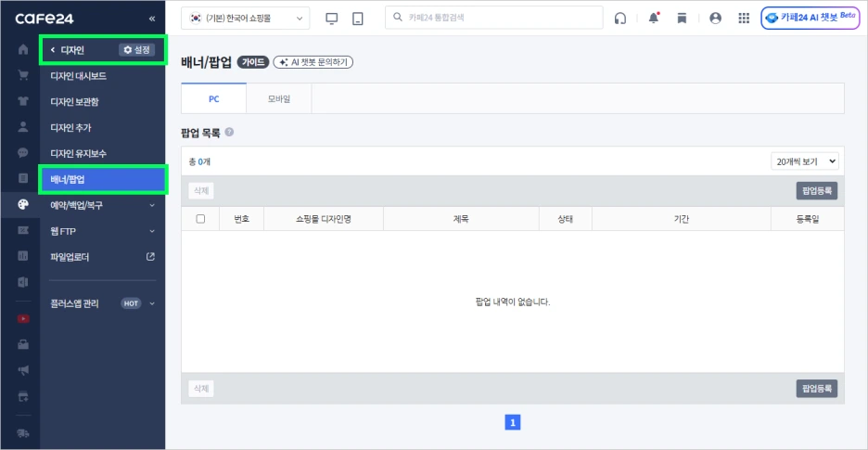The height and width of the screenshot is (450, 868).
Task: Click the 설정 gear button
Action: coord(136,50)
